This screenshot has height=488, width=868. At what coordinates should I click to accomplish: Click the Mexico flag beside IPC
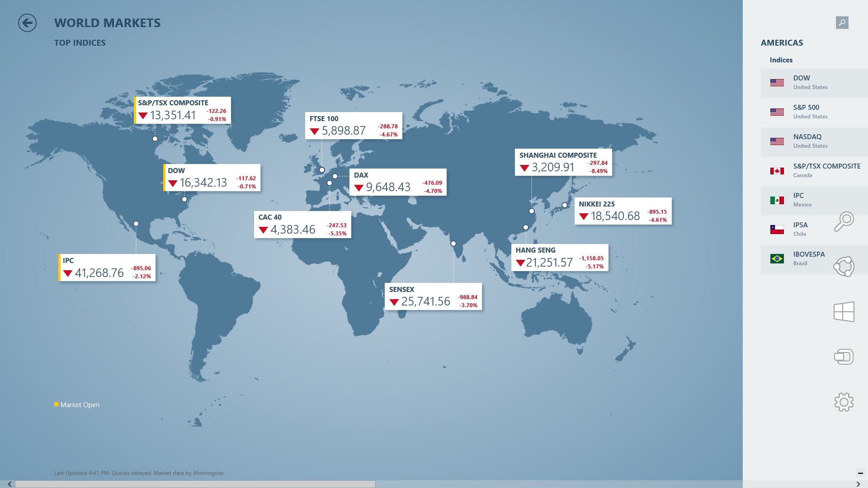[x=777, y=200]
